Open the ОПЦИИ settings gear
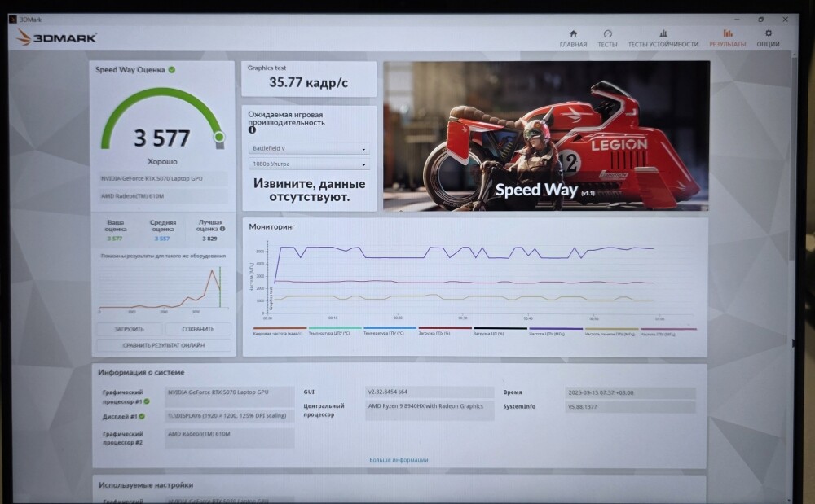Viewport: 815px width, 504px height. [768, 38]
